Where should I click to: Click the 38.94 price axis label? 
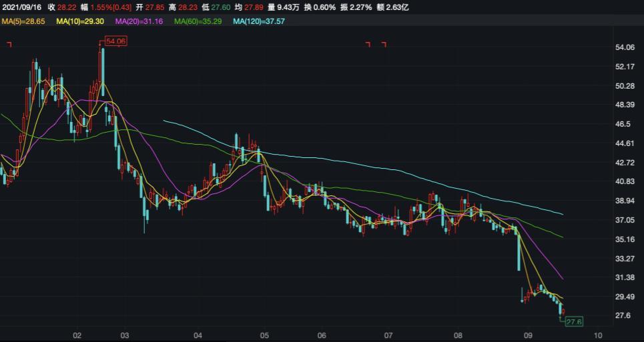tap(624, 201)
